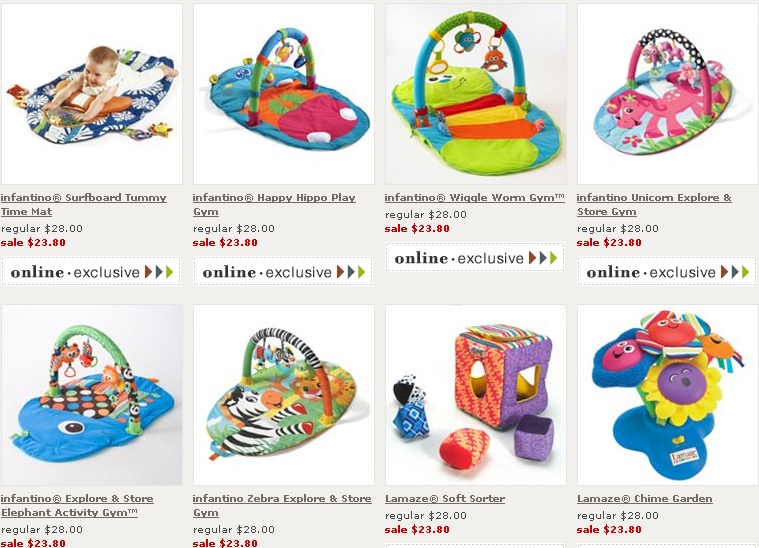The height and width of the screenshot is (548, 759).
Task: View the Elephant Activity Gym product photo
Action: [91, 395]
